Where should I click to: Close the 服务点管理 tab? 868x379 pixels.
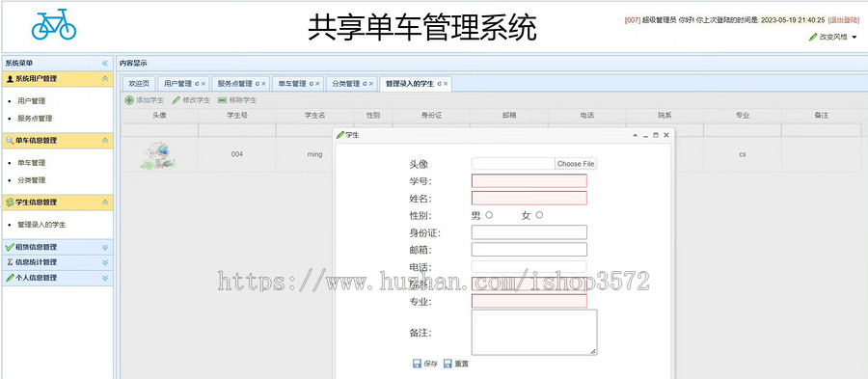click(x=263, y=84)
